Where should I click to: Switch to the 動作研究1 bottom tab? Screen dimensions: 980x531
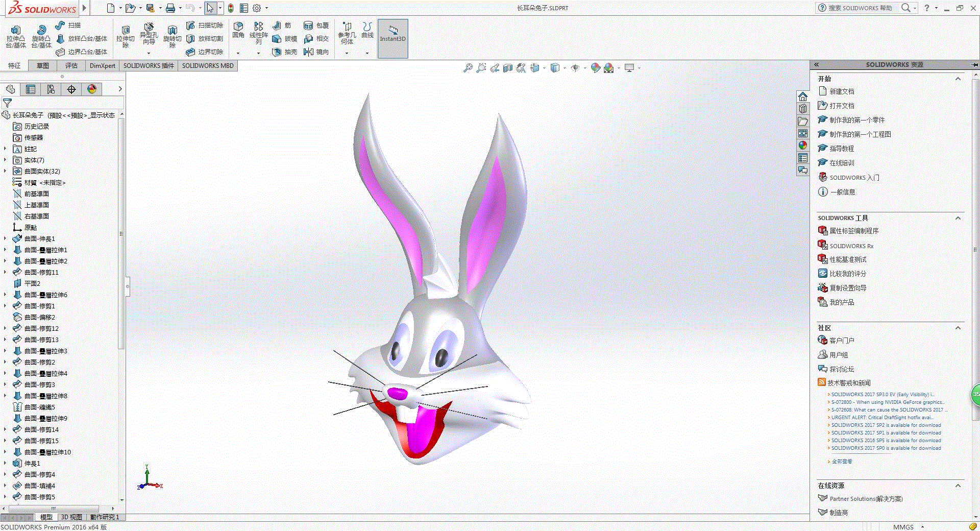(105, 517)
